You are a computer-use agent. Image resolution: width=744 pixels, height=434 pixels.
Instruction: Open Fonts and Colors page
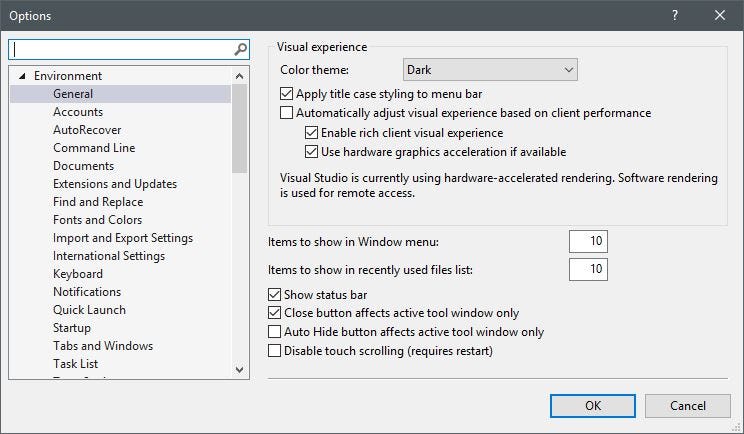97,220
